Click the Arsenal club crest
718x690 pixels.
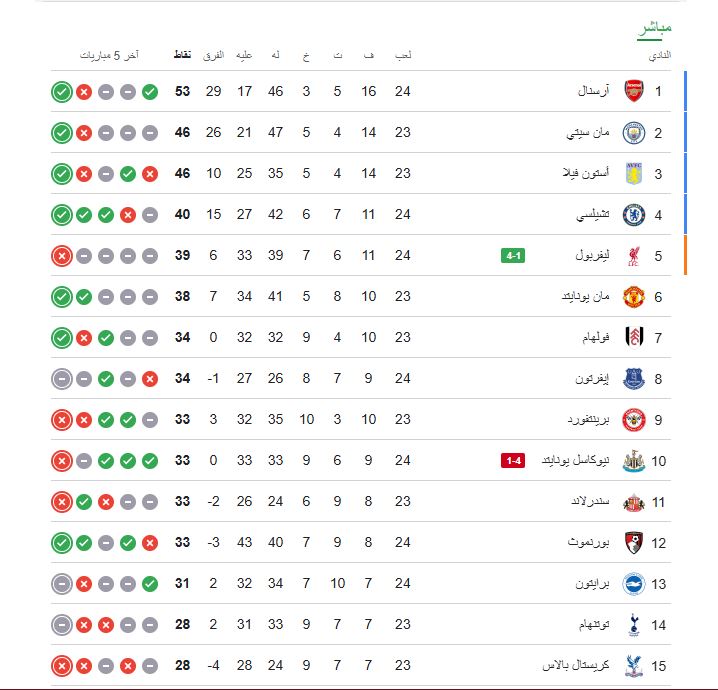633,92
